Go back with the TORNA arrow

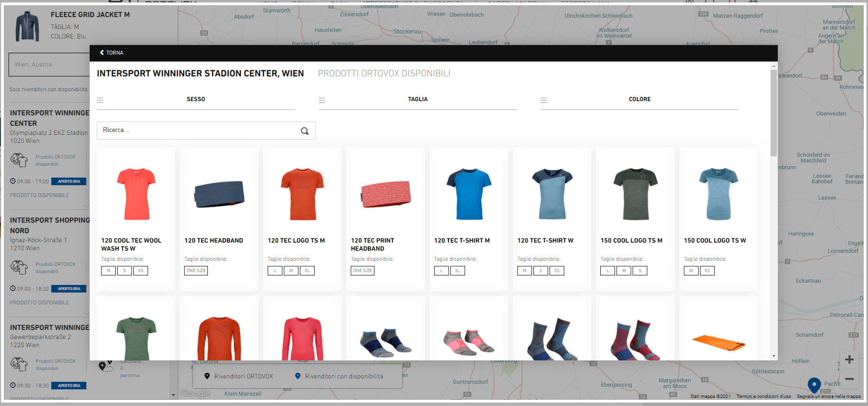coord(112,53)
